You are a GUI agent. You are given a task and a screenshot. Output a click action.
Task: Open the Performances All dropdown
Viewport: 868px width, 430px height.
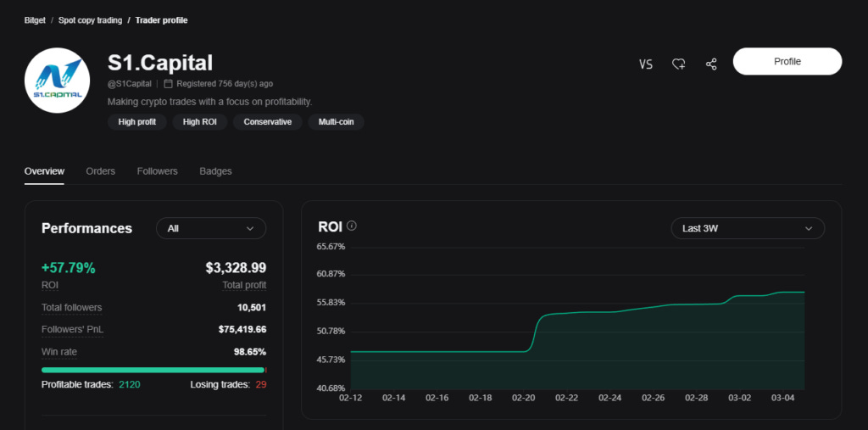click(211, 228)
